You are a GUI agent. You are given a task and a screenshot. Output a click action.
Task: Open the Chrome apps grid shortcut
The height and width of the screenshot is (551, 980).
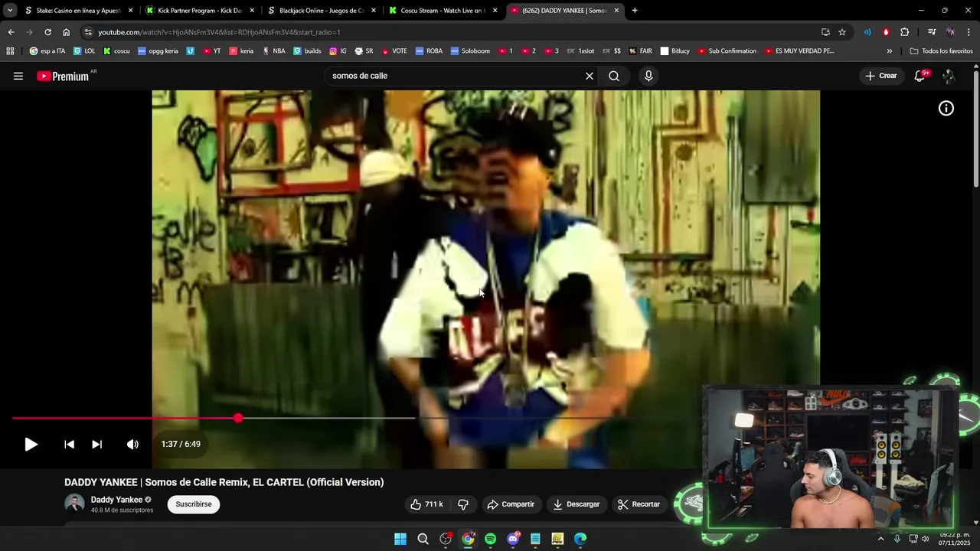[x=10, y=51]
